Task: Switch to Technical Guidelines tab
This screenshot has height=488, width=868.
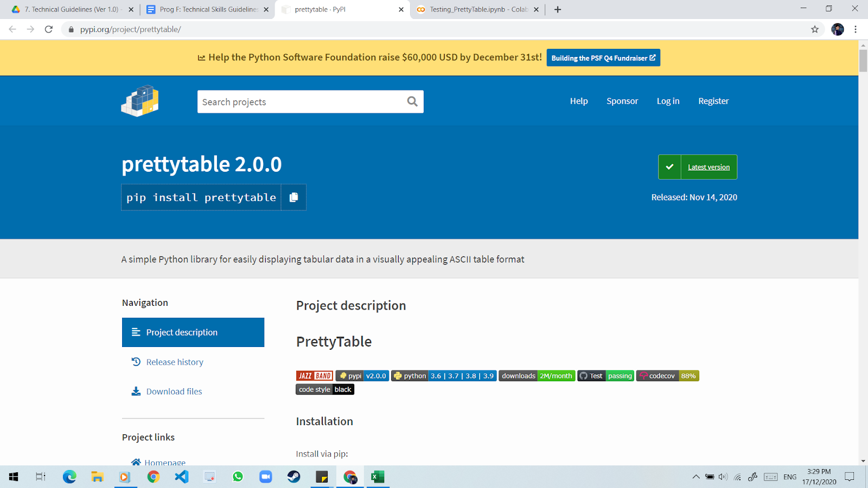Action: coord(71,9)
